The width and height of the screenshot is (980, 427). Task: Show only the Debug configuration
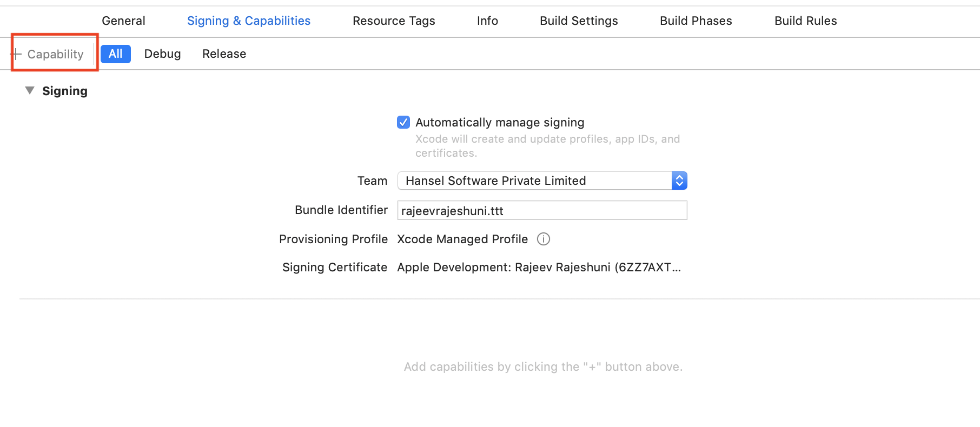[x=162, y=54]
